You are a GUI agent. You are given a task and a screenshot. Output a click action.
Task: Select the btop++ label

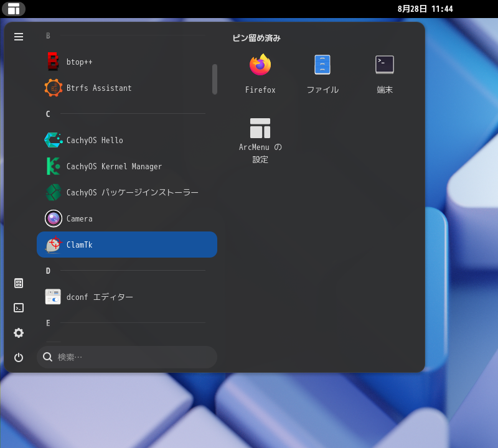tap(80, 62)
